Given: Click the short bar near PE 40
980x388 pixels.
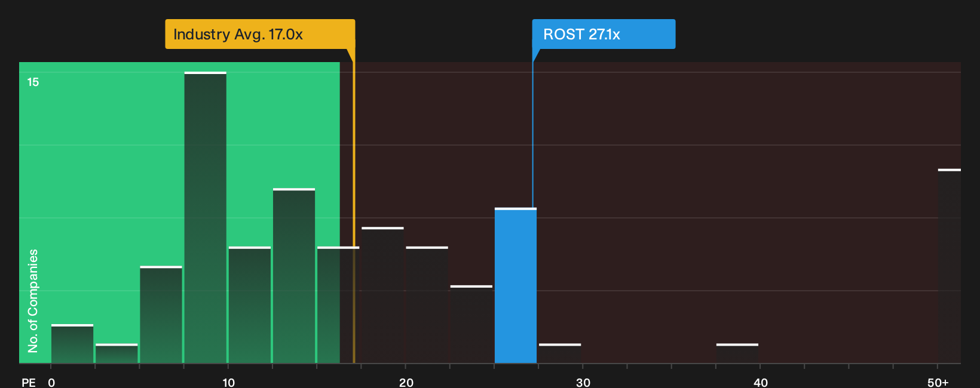Looking at the screenshot, I should point(737,353).
